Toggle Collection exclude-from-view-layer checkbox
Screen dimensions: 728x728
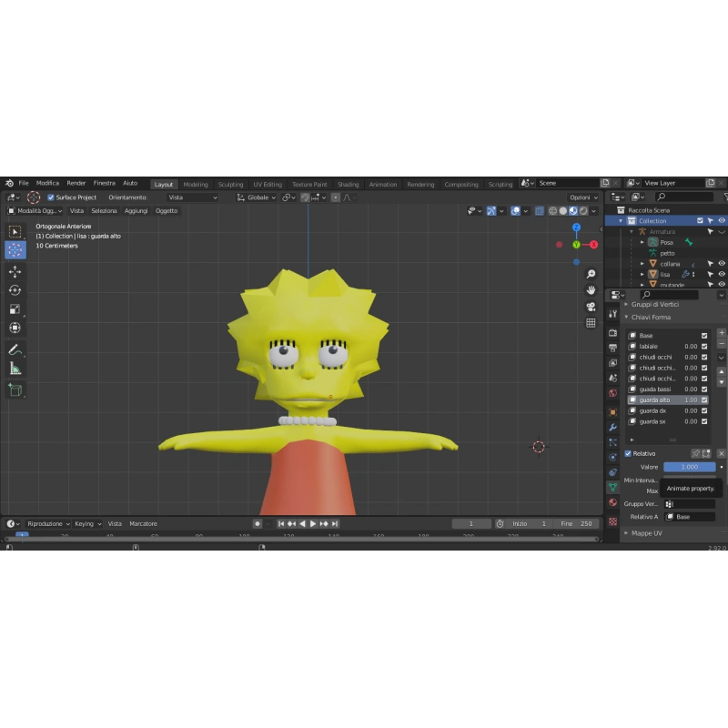(x=700, y=221)
